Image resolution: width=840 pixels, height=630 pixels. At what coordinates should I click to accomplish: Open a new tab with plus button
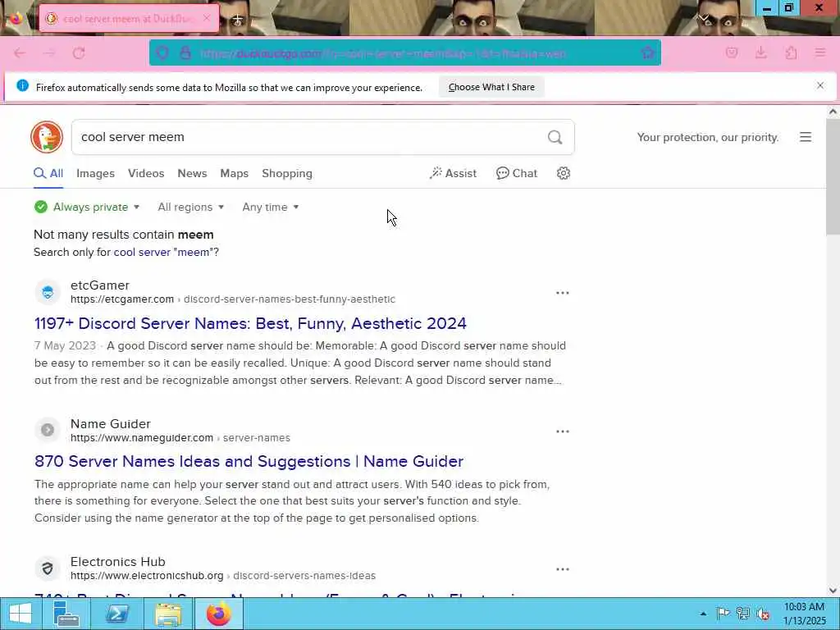click(x=237, y=20)
